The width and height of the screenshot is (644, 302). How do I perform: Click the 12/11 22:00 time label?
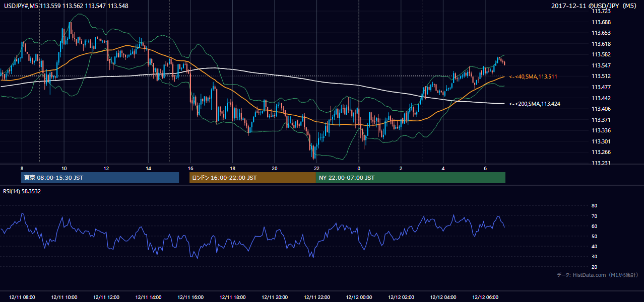(316, 297)
